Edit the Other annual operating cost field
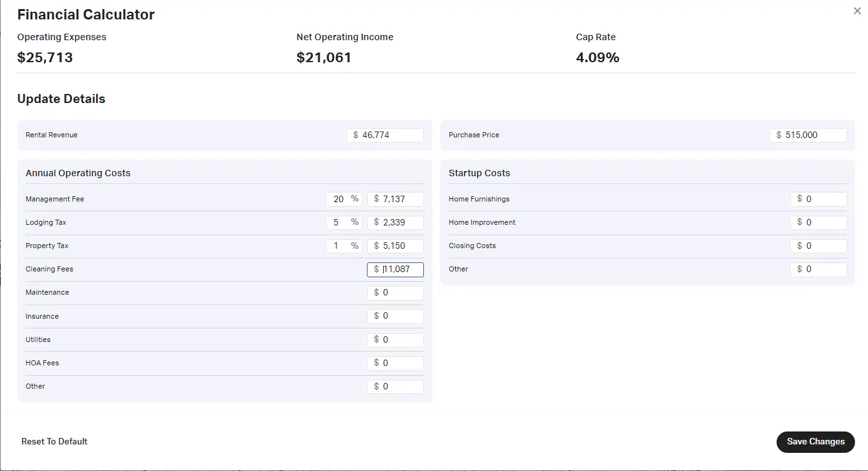 395,387
